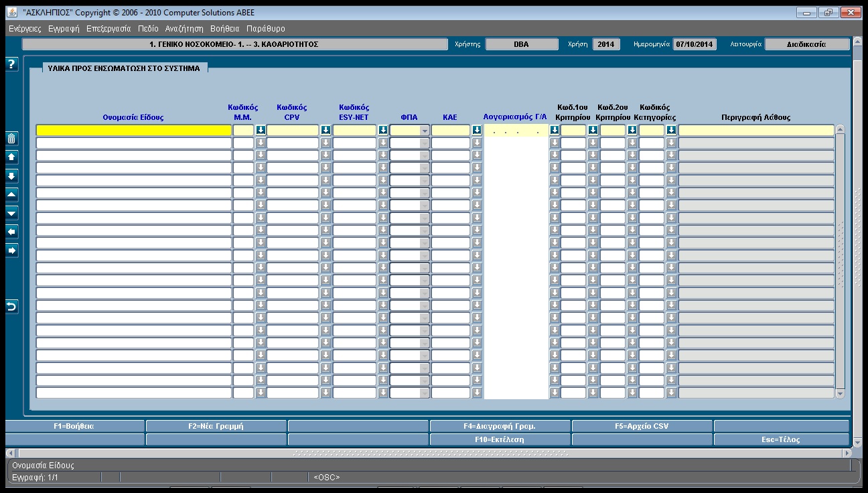This screenshot has width=868, height=493.
Task: Open lookup list for Κωδικός ESY-NET in highlighted row
Action: pos(383,131)
